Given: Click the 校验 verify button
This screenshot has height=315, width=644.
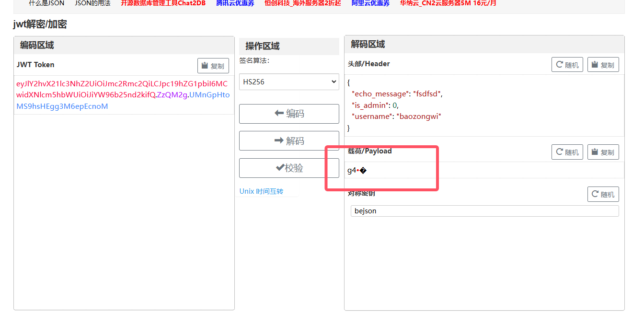Looking at the screenshot, I should click(x=289, y=168).
